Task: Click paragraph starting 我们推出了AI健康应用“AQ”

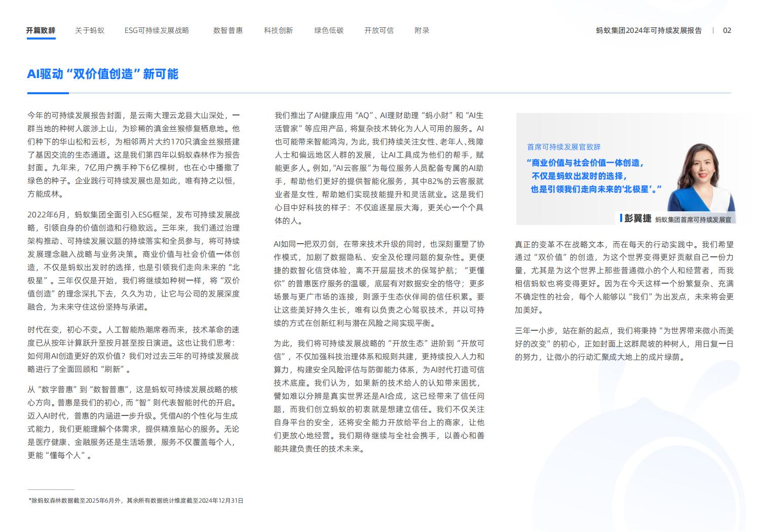Action: (x=380, y=168)
